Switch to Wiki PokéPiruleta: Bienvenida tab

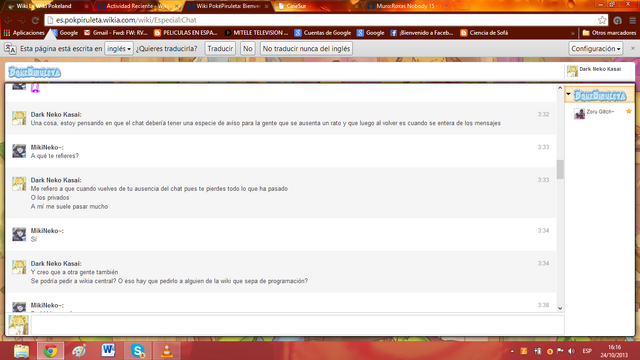pos(228,6)
